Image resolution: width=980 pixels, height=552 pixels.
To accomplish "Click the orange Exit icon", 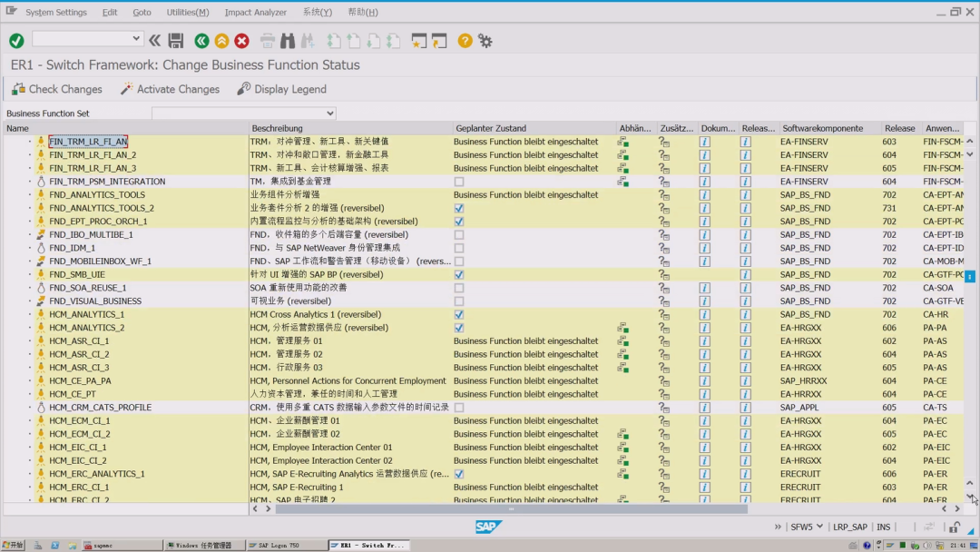I will (x=221, y=41).
